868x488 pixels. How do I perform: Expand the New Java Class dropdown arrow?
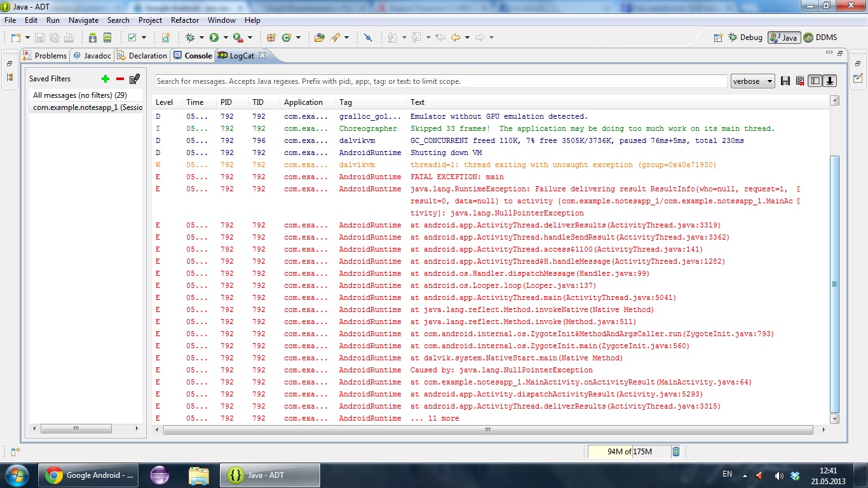coord(297,37)
